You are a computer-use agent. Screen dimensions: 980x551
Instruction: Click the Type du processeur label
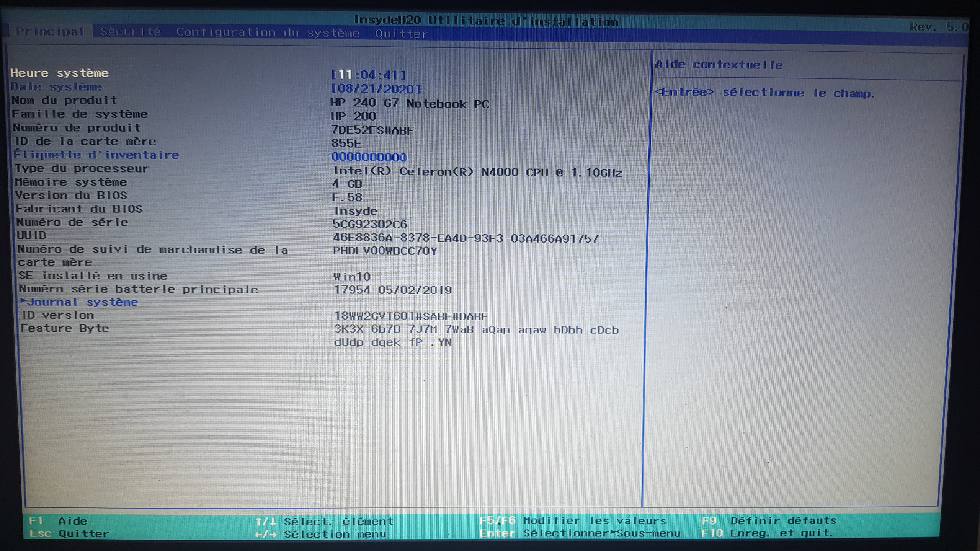coord(82,168)
